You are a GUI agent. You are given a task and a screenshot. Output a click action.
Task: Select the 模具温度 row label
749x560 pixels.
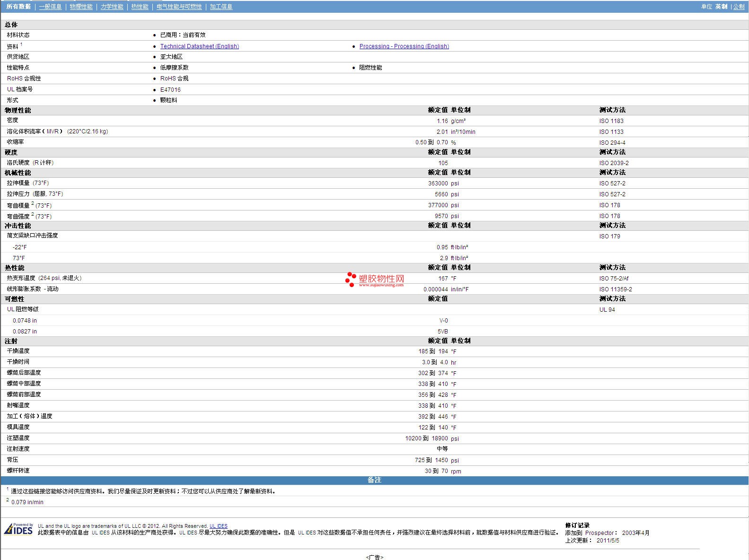(x=18, y=427)
